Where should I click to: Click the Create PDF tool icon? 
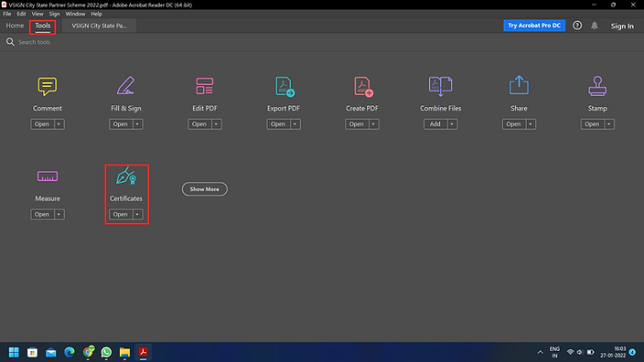(x=363, y=87)
